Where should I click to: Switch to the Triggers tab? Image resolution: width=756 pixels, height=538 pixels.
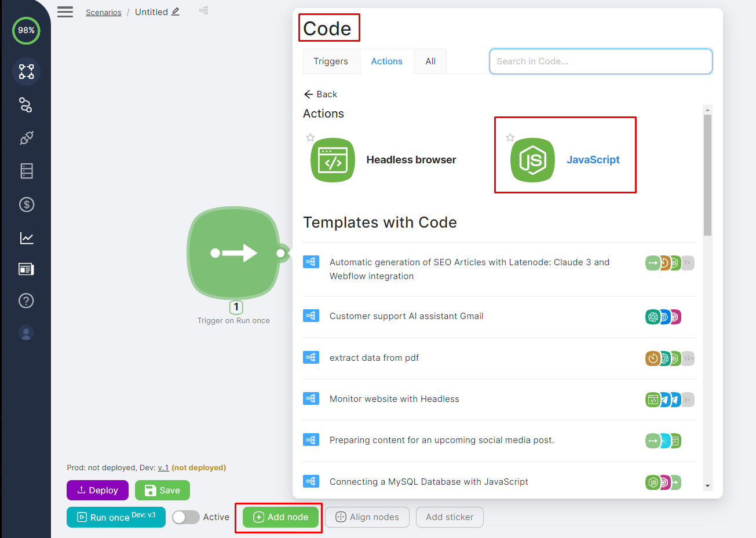tap(331, 61)
